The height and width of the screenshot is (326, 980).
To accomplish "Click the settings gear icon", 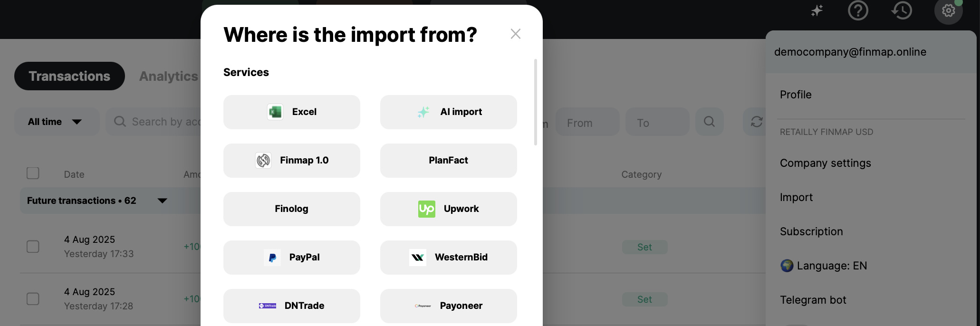I will click(948, 10).
